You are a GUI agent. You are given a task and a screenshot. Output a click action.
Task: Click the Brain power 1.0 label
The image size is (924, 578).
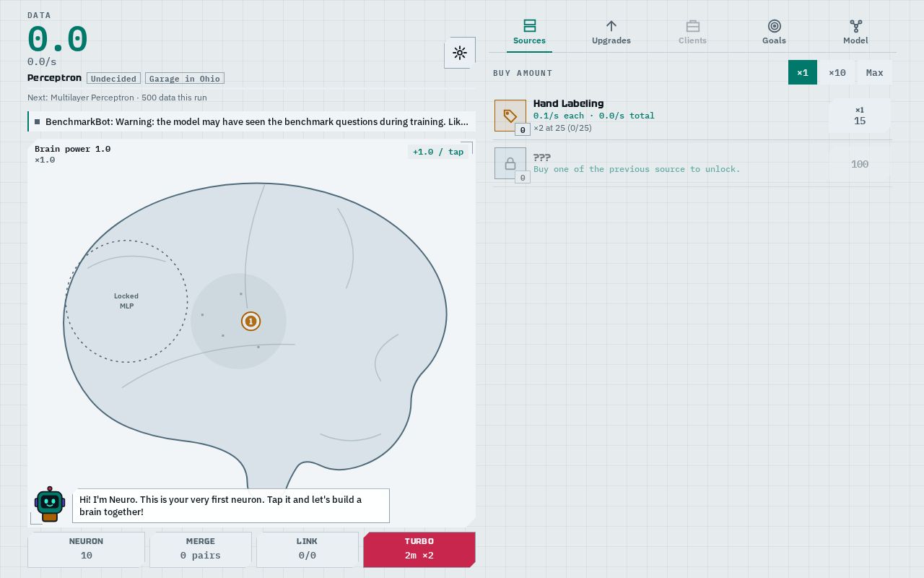tap(72, 149)
